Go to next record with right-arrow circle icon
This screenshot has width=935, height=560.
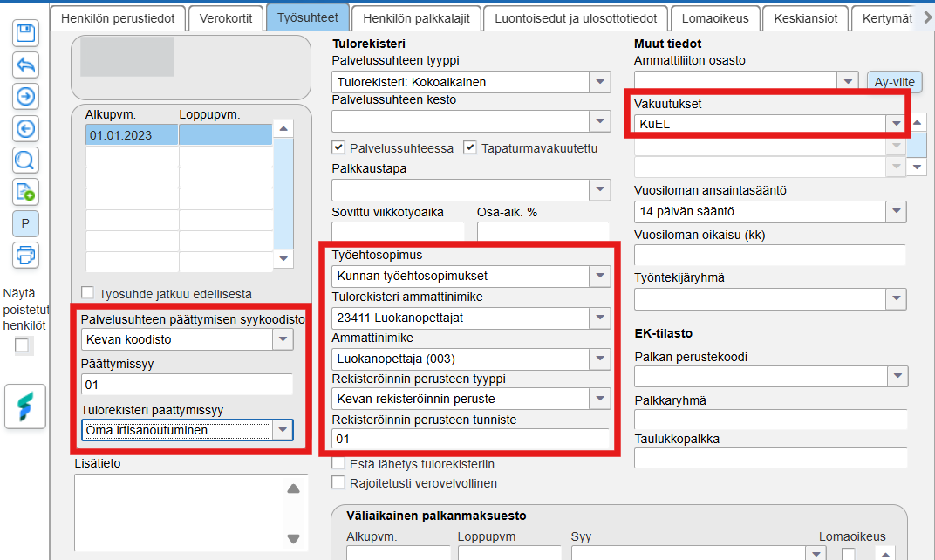(25, 97)
